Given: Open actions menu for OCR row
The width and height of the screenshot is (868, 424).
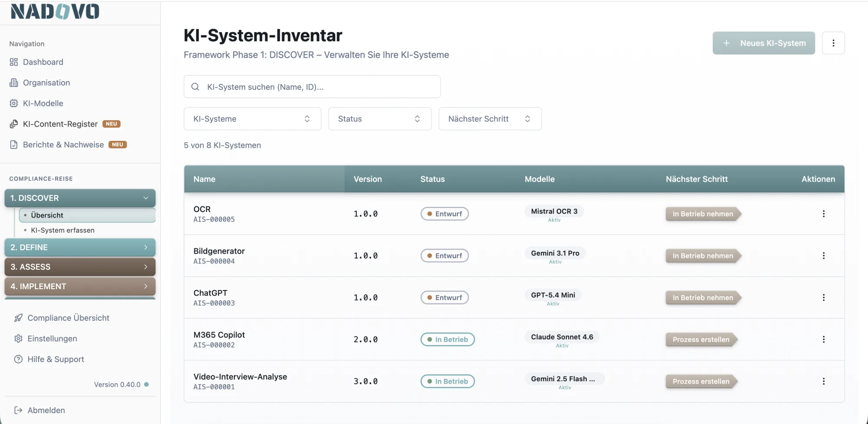Looking at the screenshot, I should pyautogui.click(x=824, y=214).
